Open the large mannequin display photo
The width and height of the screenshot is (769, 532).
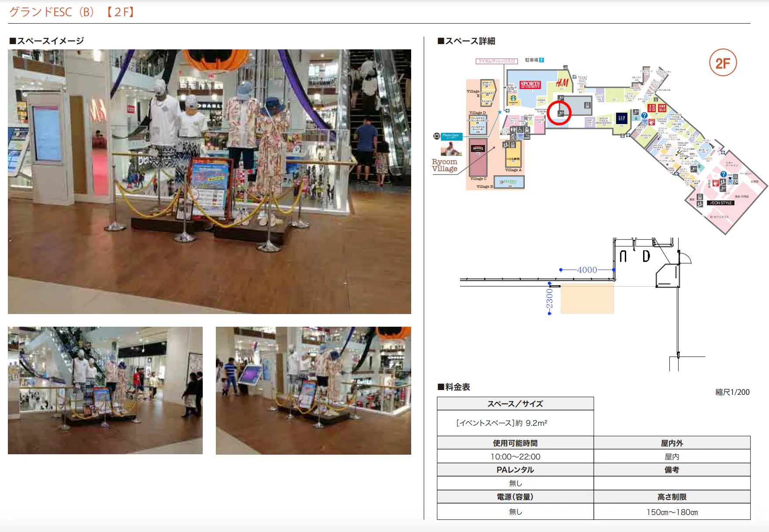point(209,181)
